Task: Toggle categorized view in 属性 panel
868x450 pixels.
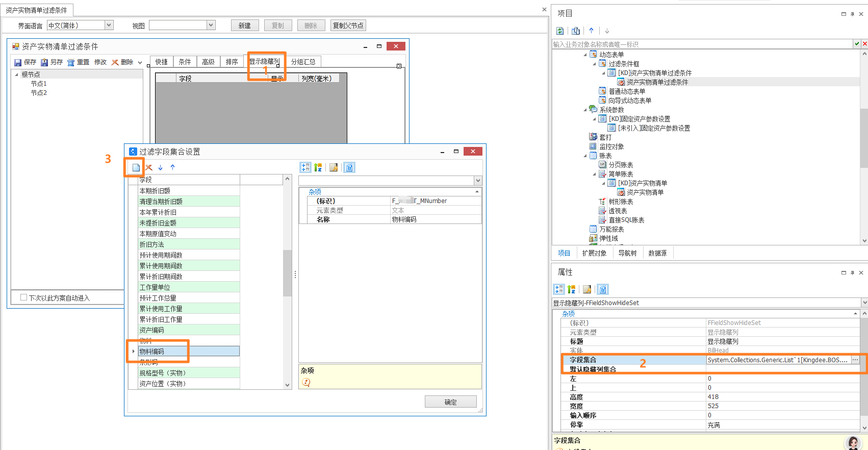Action: 559,289
